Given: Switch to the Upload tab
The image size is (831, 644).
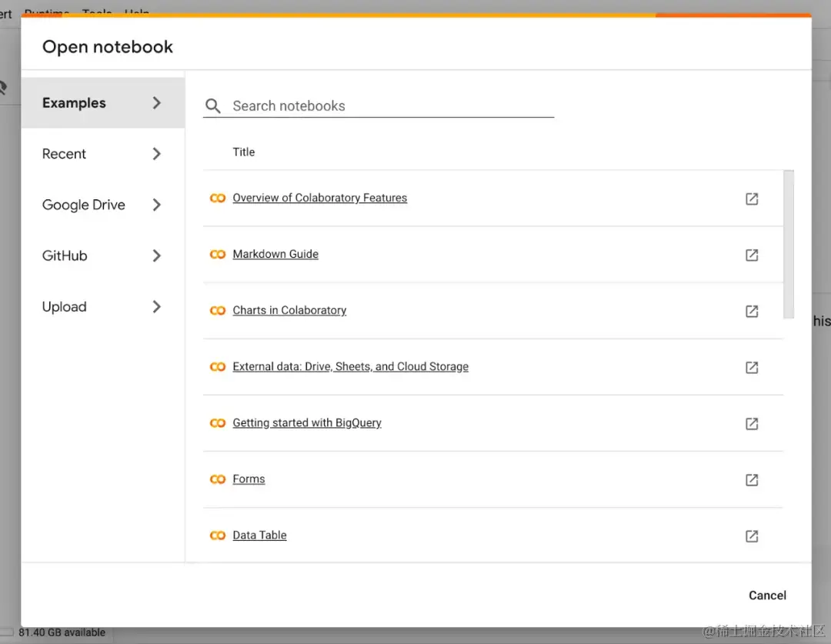Looking at the screenshot, I should click(103, 306).
